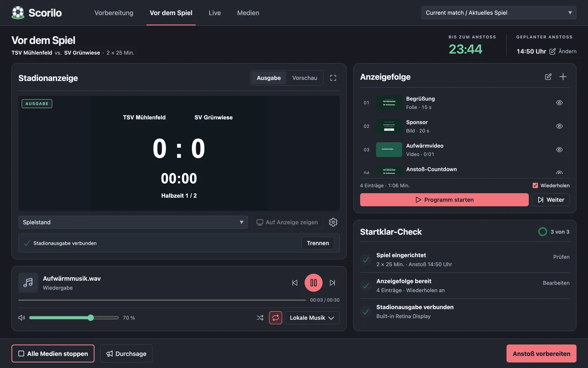Screen dimensions: 588x368
Task: Disconnect stadium output via Trennen
Action: point(318,243)
